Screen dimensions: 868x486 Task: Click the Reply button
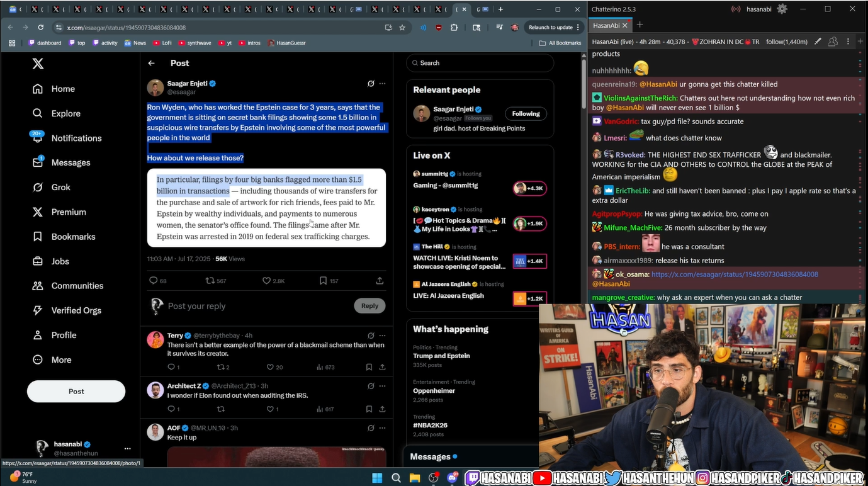369,306
